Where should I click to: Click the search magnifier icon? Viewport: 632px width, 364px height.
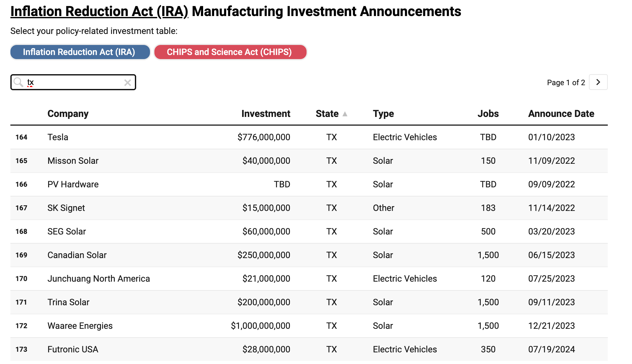19,82
